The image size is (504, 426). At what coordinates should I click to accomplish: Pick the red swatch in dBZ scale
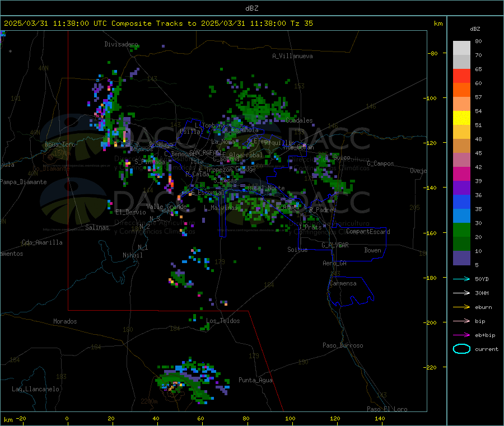pos(461,76)
